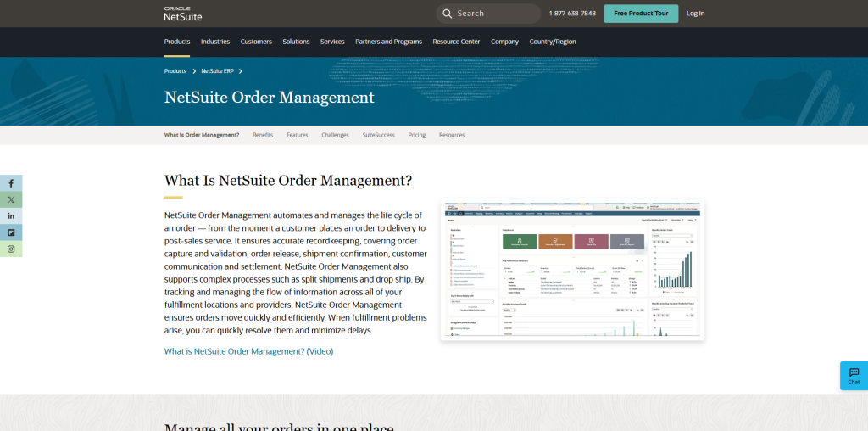
Task: Click the chevron after NetSuite ERP breadcrumb
Action: 241,71
